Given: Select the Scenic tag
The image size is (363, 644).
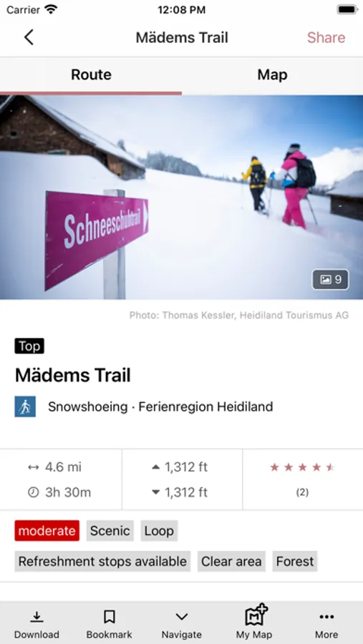Looking at the screenshot, I should tap(110, 531).
